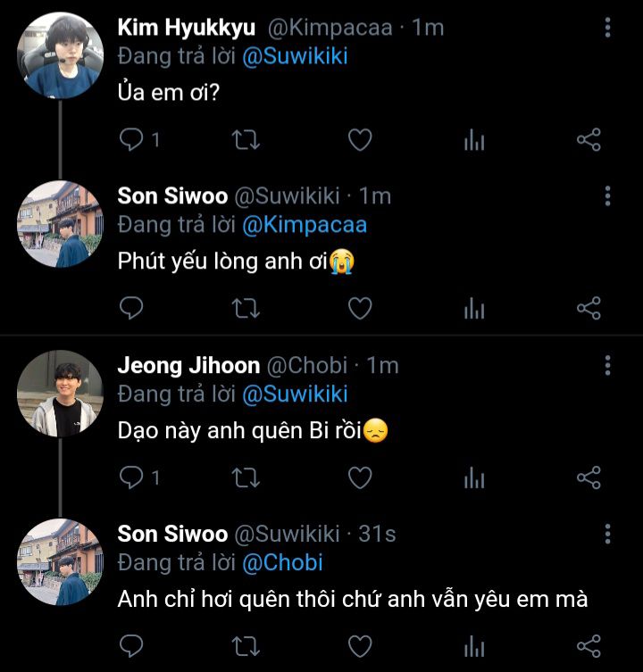Open more options on Jeong Jihoon's tweet

tap(607, 366)
